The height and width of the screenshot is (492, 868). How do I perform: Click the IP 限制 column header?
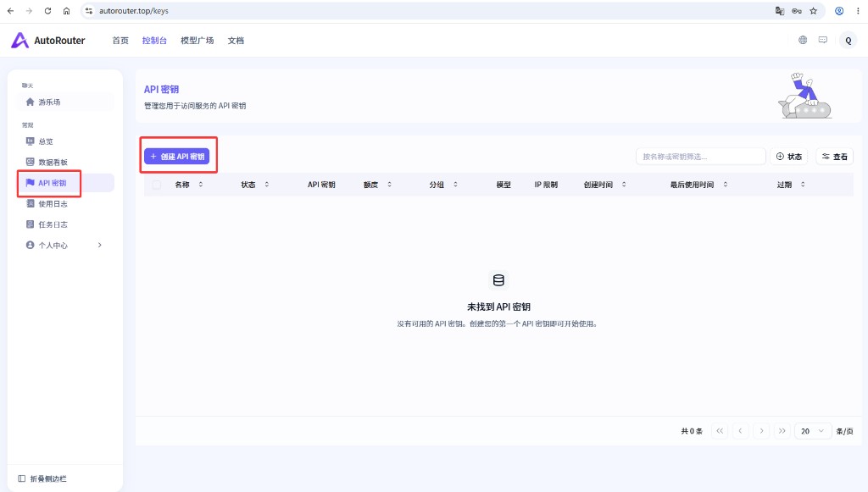(x=546, y=185)
